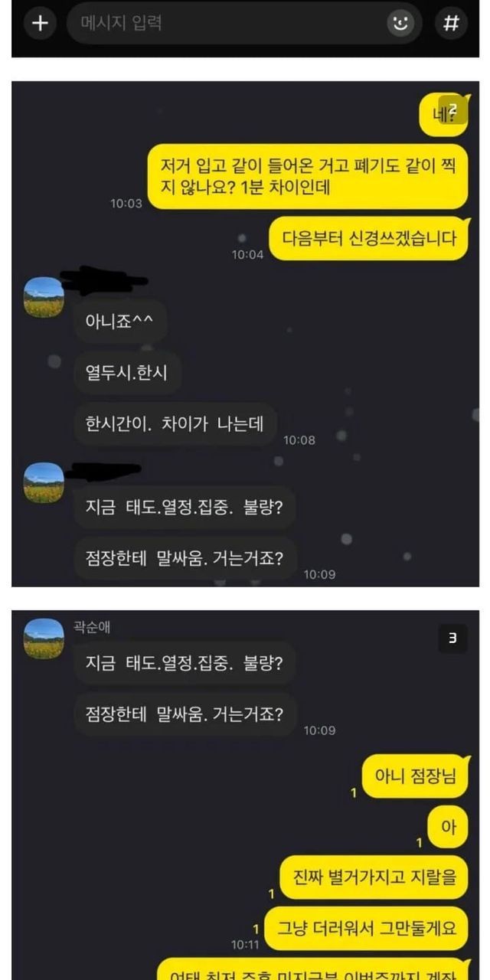Select the 아니 점장님 yellow bubble
This screenshot has width=490, height=980.
[415, 776]
